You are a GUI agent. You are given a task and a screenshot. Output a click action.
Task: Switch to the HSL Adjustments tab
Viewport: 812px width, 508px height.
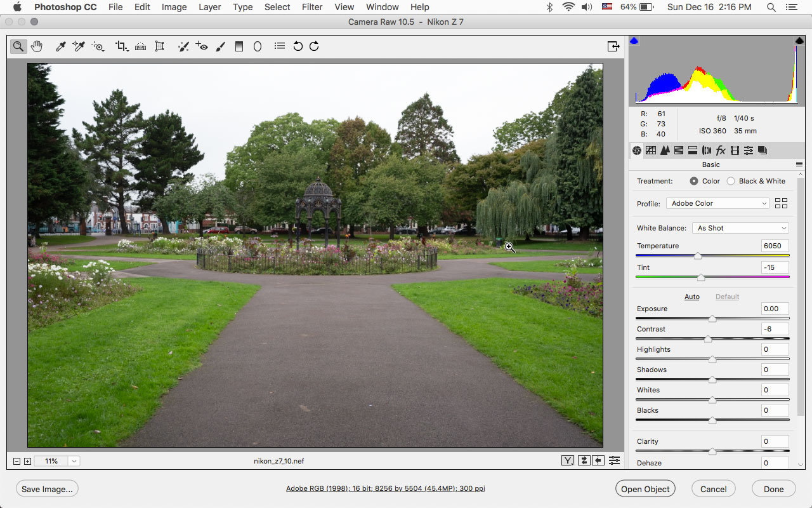pos(679,150)
